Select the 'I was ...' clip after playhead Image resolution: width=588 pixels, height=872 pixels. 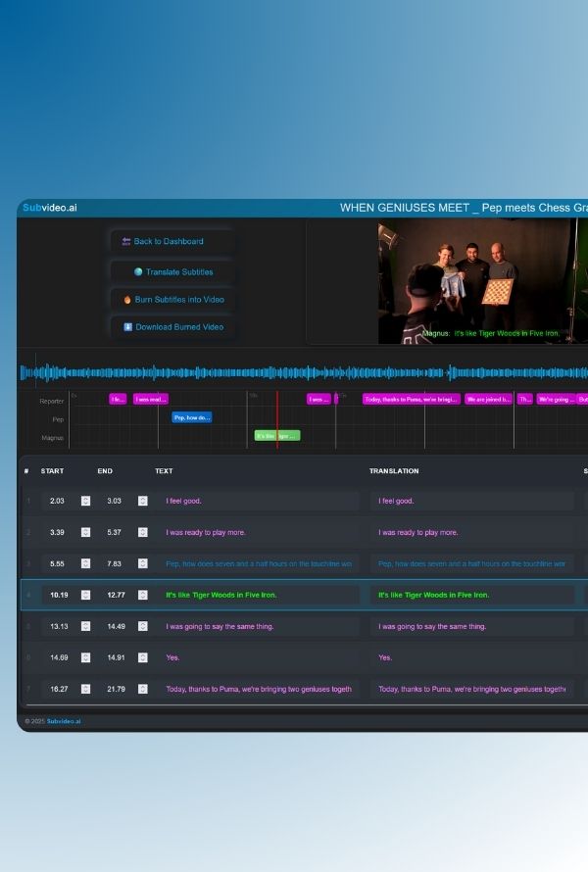coord(318,400)
